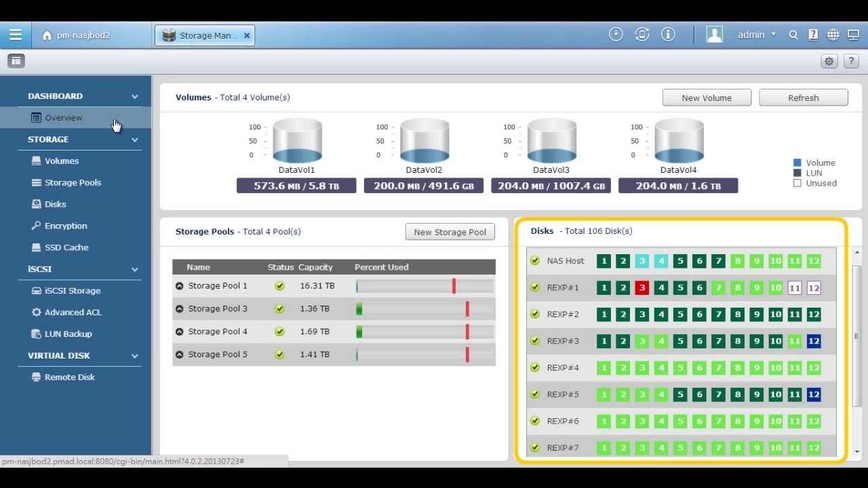Image resolution: width=868 pixels, height=488 pixels.
Task: Click the Volume legend color swatch
Action: (797, 163)
